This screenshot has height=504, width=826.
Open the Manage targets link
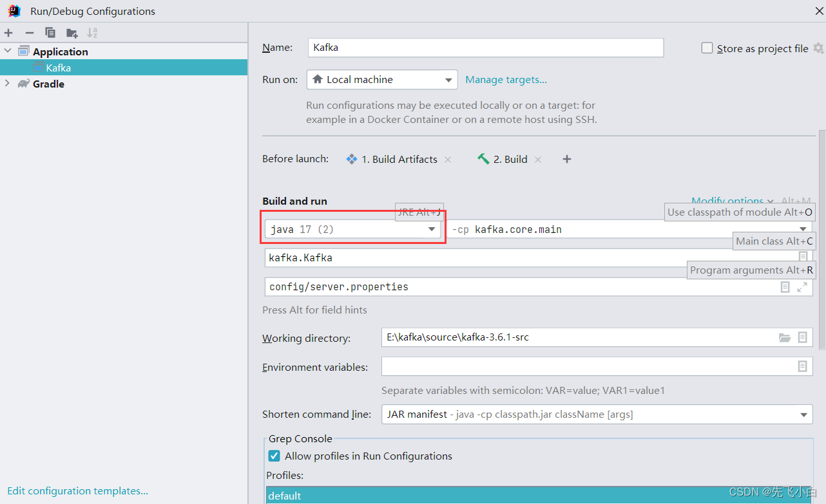click(506, 80)
